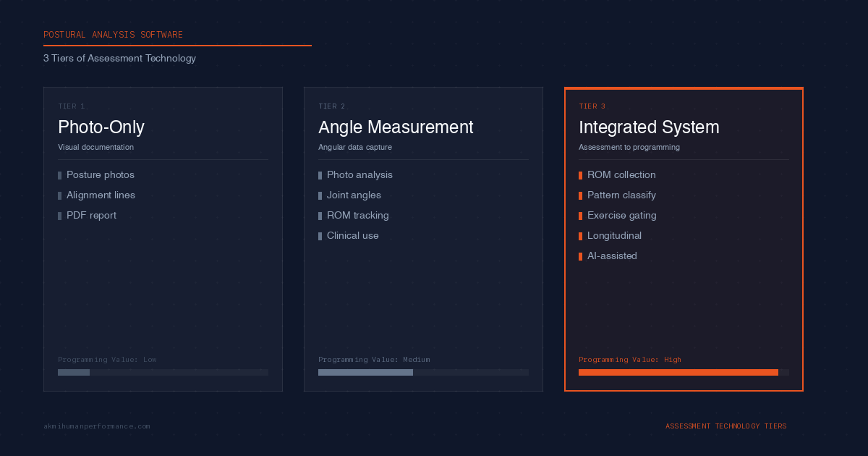This screenshot has height=456, width=868.
Task: Click the Angle Measurement card title
Action: [x=396, y=127]
